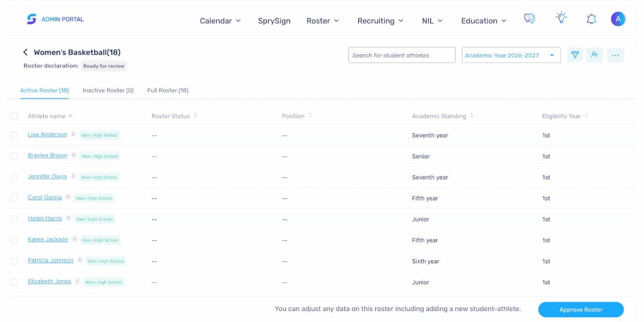Screen dimensions: 644x322
Task: Click the add student-athlete icon
Action: click(594, 55)
